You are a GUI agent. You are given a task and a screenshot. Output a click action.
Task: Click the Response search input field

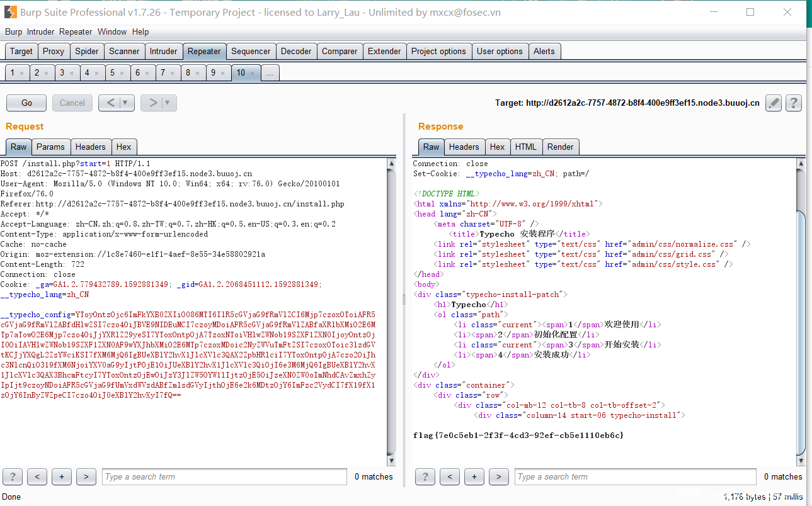tap(635, 476)
